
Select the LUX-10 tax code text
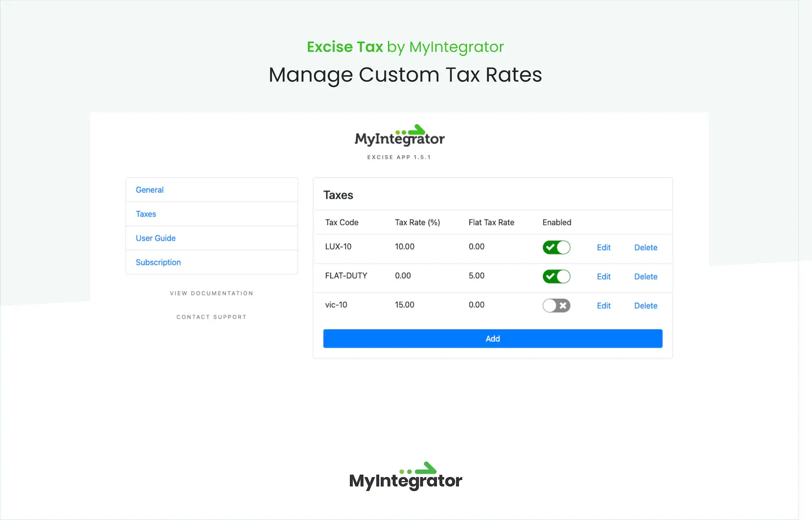pos(338,246)
